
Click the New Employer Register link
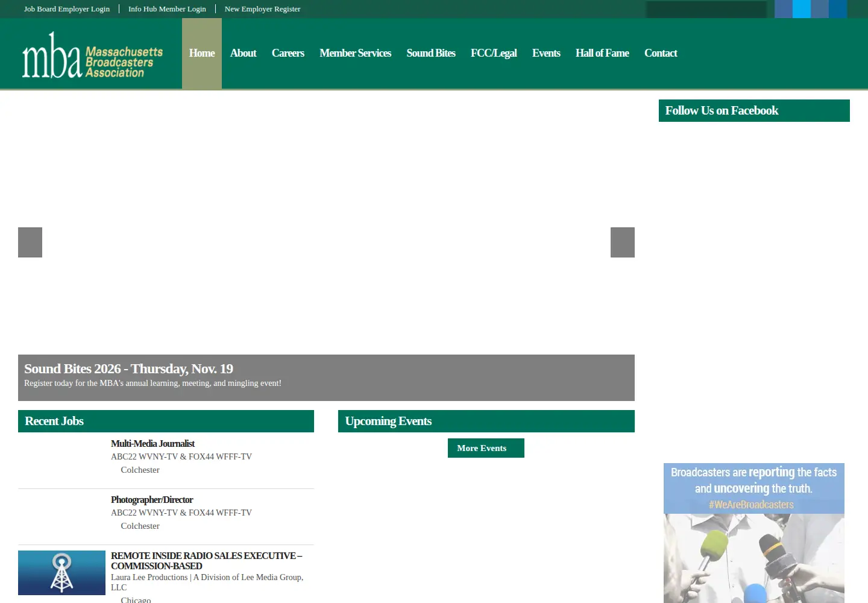click(x=262, y=9)
